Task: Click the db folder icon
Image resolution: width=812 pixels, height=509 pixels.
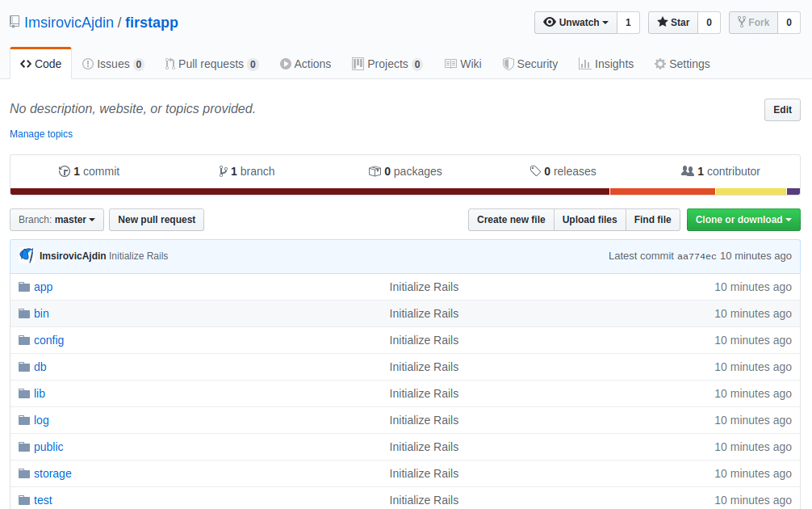Action: coord(24,367)
